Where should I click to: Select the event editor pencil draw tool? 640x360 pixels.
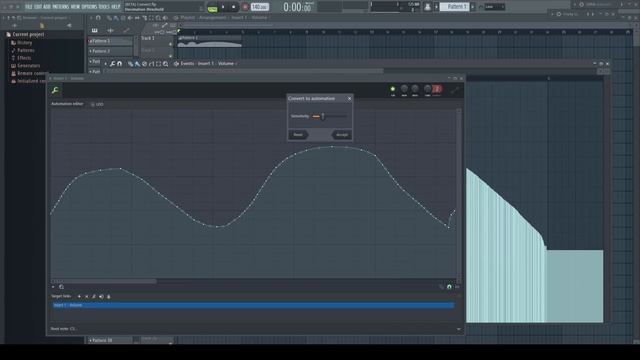click(x=130, y=64)
